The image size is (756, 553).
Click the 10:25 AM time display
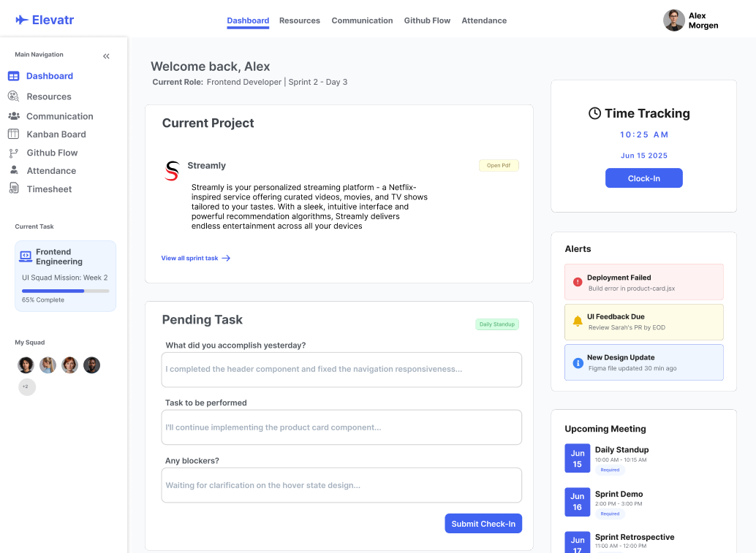tap(644, 135)
